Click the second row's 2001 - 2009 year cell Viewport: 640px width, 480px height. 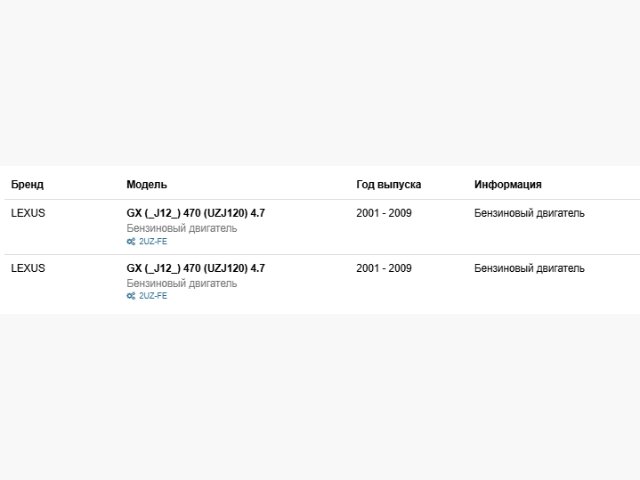[x=384, y=268]
